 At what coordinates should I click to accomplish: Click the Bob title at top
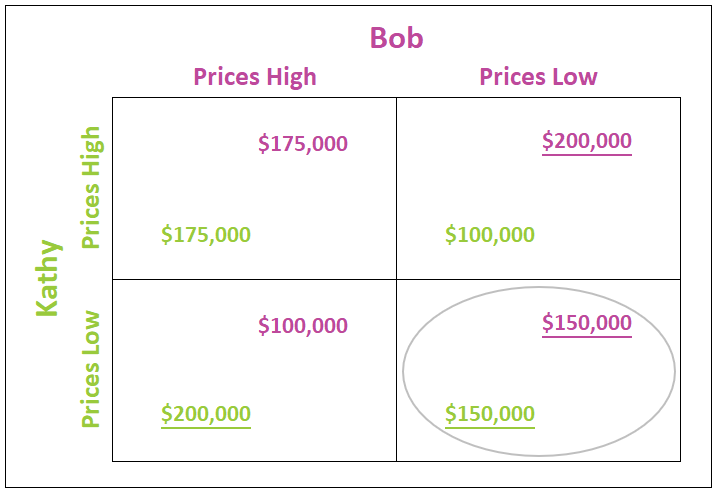click(397, 38)
